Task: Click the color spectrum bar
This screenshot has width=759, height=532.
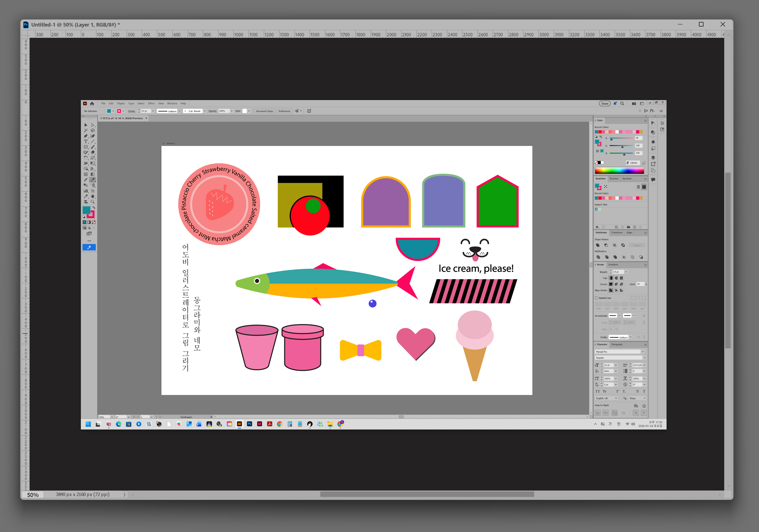Action: 619,171
